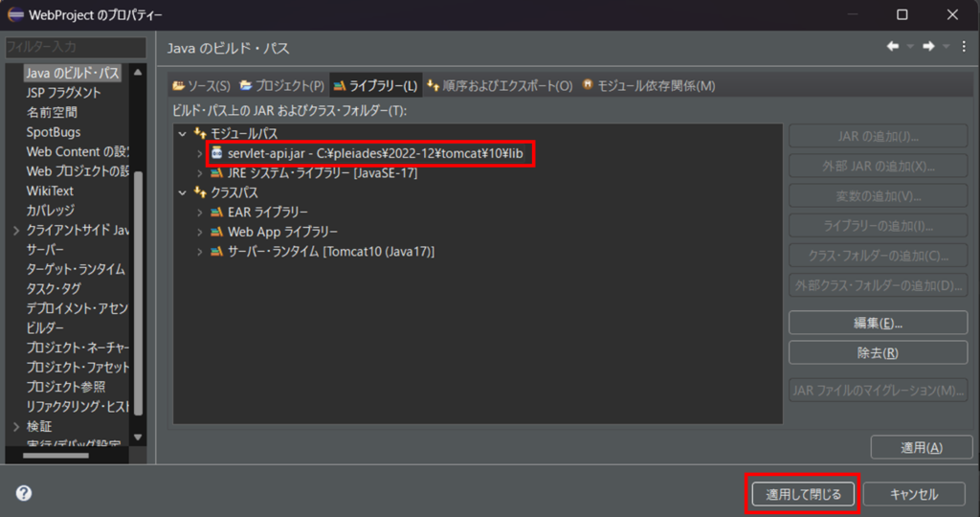
Task: Select the servlet-api.jar library entry
Action: click(375, 153)
